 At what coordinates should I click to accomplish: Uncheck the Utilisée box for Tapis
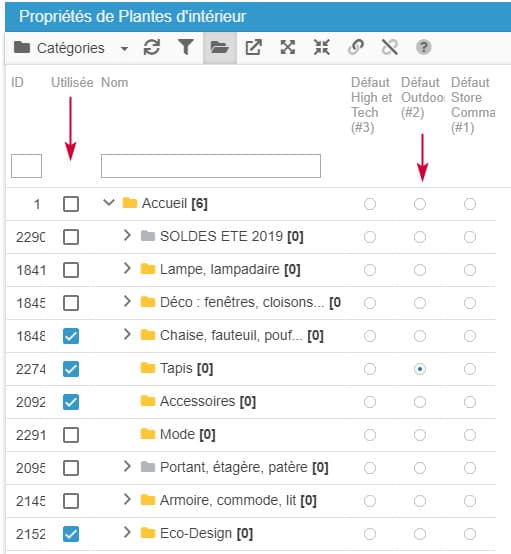tap(71, 369)
